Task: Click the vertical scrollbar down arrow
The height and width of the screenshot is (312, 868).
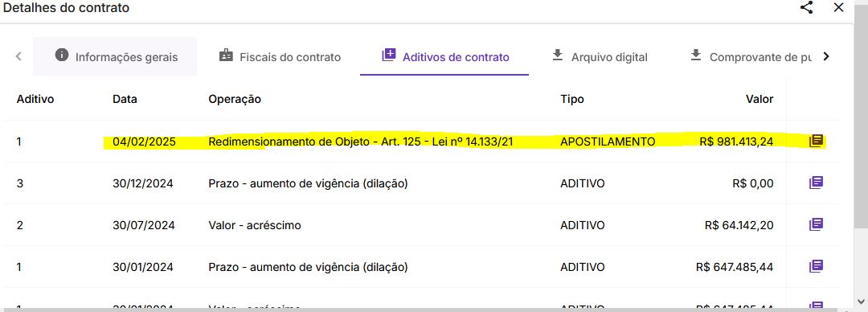Action: click(x=860, y=301)
